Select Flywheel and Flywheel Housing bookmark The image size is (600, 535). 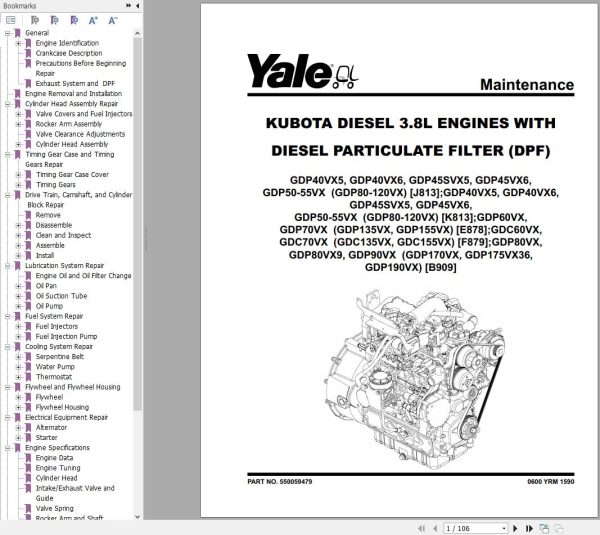(73, 387)
